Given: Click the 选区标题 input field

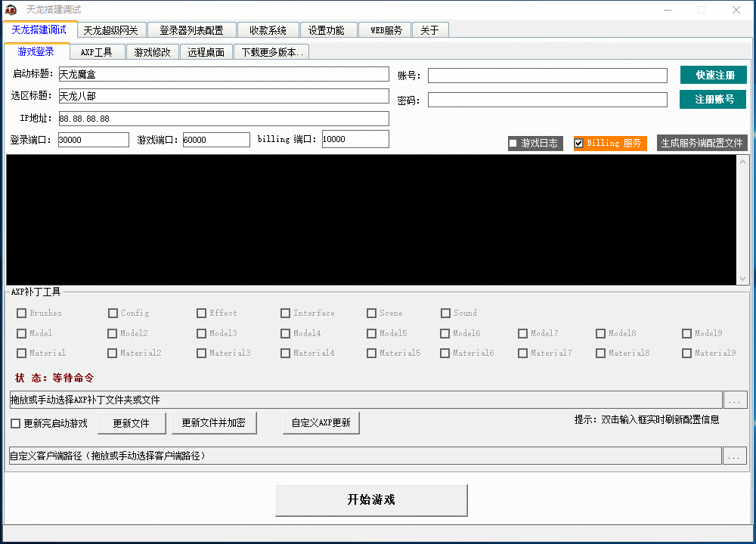Looking at the screenshot, I should 224,96.
